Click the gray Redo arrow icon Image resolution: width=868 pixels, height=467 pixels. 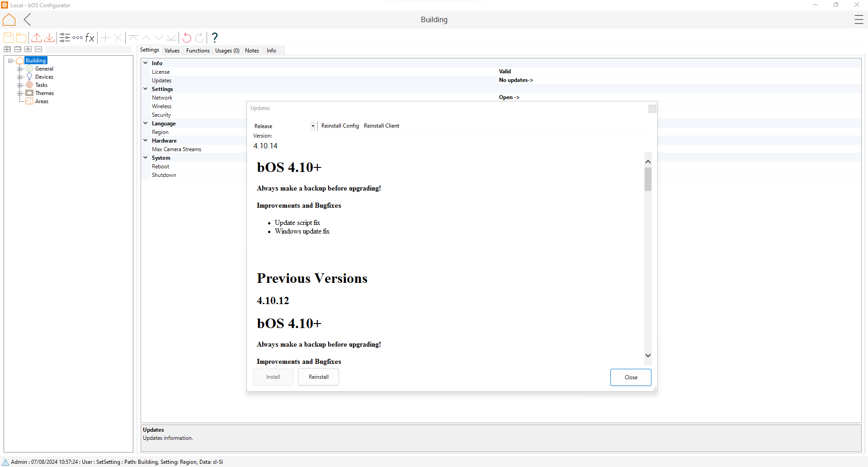[199, 38]
